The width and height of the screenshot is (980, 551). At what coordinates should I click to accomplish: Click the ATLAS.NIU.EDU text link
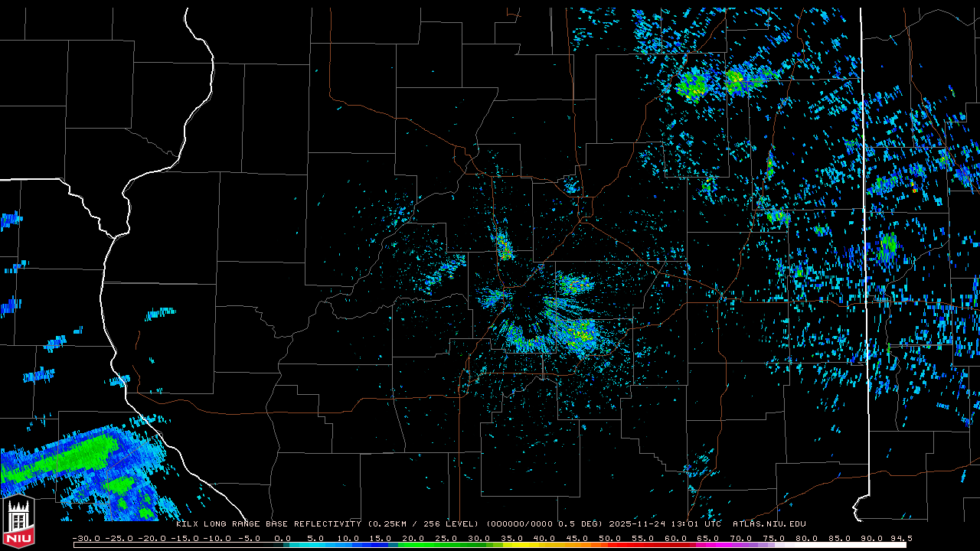[x=769, y=524]
